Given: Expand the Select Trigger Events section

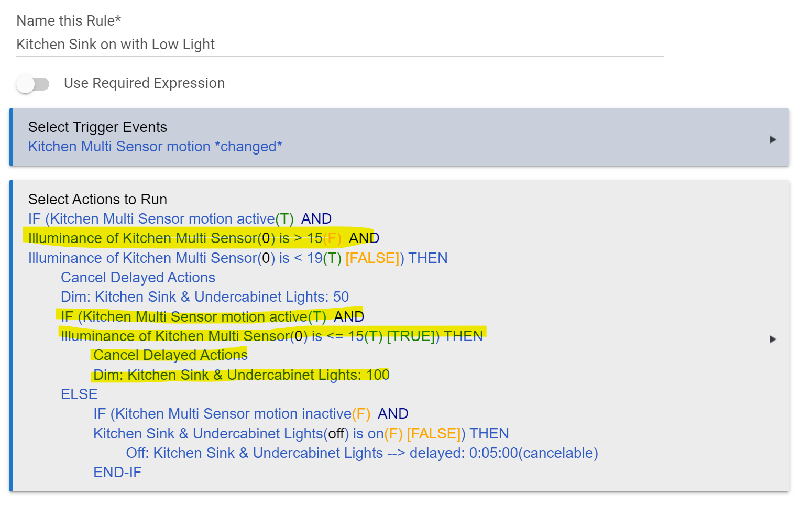Looking at the screenshot, I should (772, 139).
